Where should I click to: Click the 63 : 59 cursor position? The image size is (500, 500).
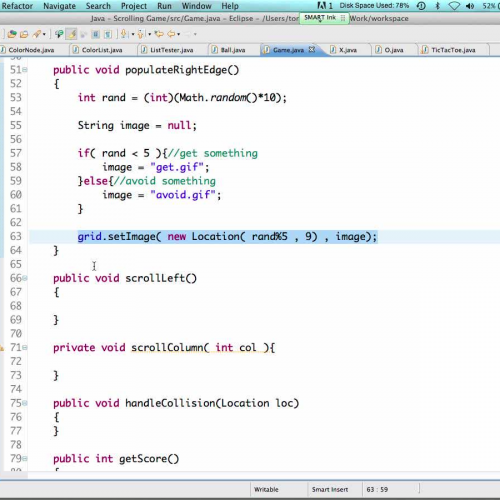377,489
